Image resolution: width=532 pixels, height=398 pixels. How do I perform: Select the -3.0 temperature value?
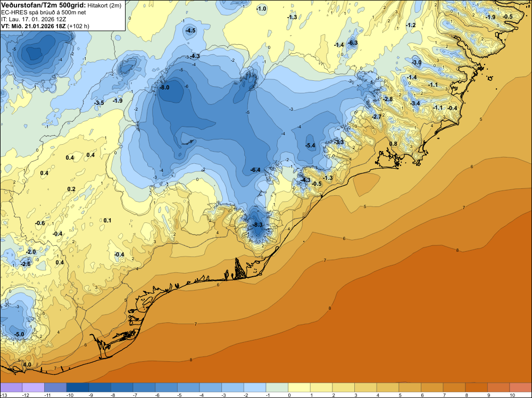[x=417, y=62]
